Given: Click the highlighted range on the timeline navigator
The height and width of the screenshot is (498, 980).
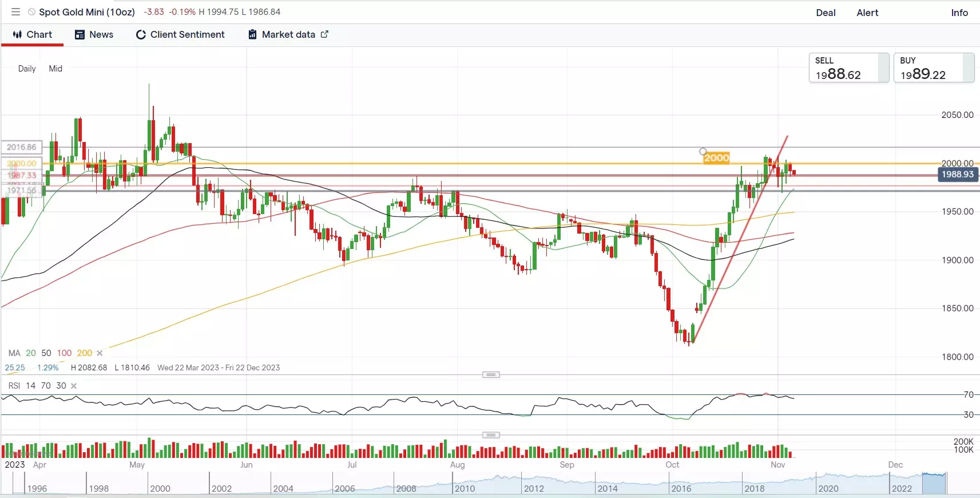Looking at the screenshot, I should coord(934,484).
